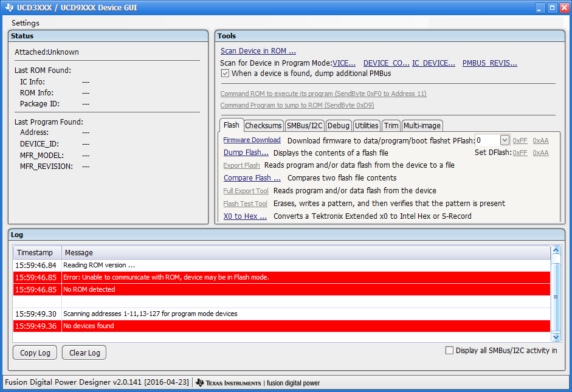Screen dimensions: 572x392
Task: Click the 0xFF link beside Set DFlash
Action: (520, 153)
